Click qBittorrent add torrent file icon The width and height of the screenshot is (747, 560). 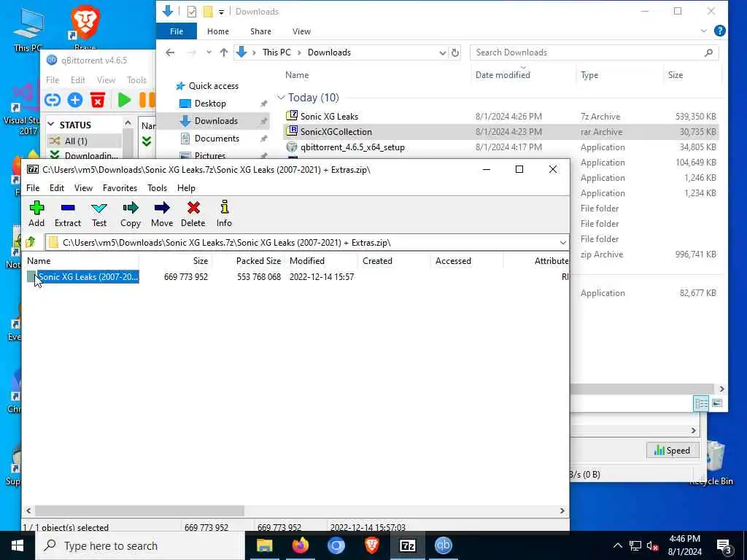[x=75, y=100]
